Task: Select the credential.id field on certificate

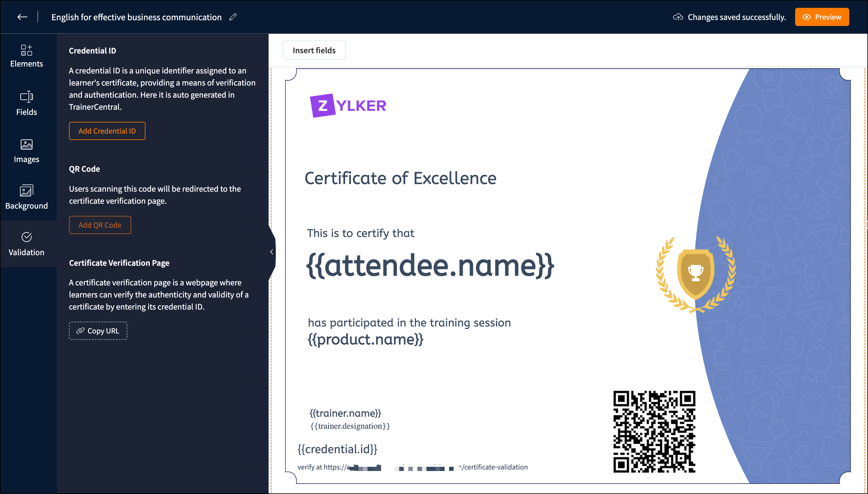Action: point(337,449)
